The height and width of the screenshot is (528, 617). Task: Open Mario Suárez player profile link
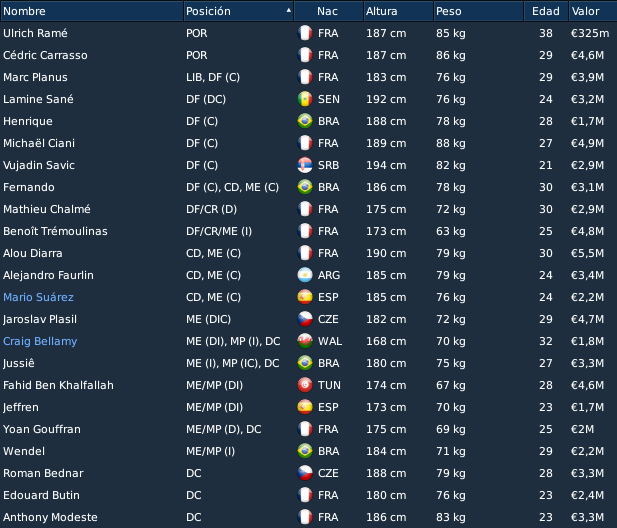pyautogui.click(x=38, y=297)
